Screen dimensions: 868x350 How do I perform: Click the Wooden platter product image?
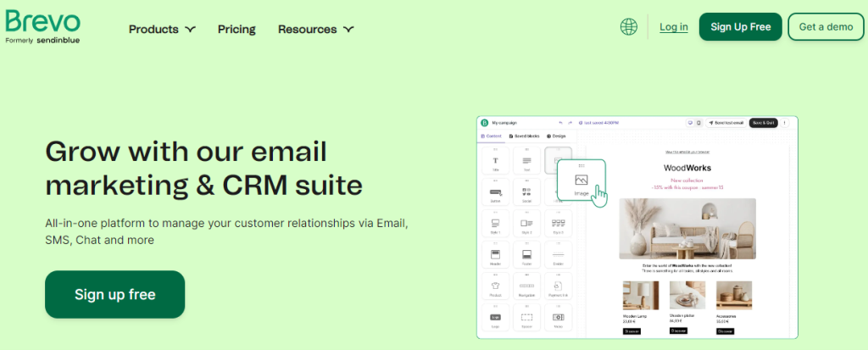coord(687,295)
